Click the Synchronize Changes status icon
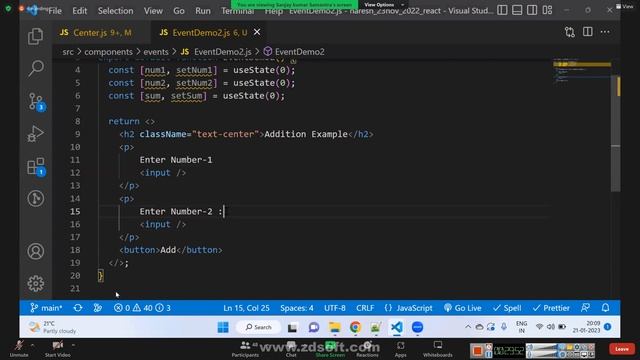This screenshot has width=640, height=360. [78, 308]
